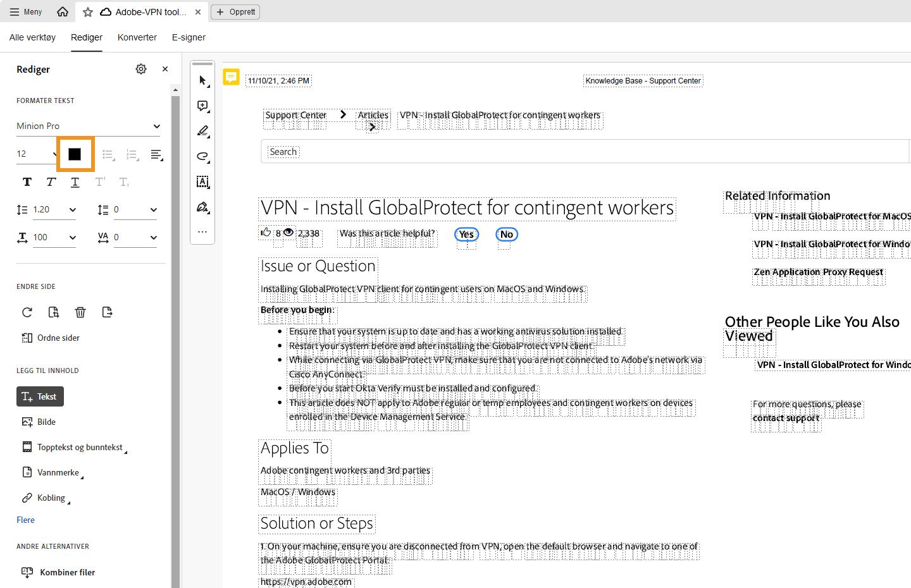Open the Rediger panel settings gear
Viewport: 911px width, 588px height.
coord(141,69)
